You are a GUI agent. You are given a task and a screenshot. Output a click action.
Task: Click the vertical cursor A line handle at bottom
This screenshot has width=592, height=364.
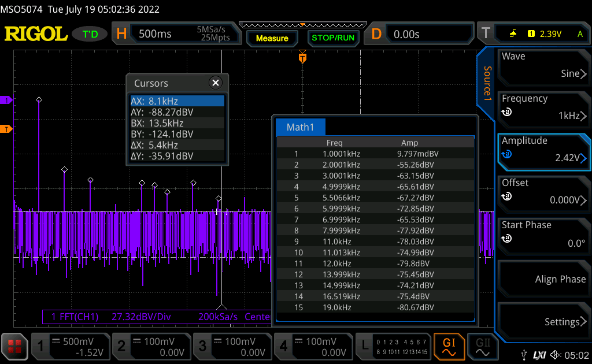click(x=221, y=307)
